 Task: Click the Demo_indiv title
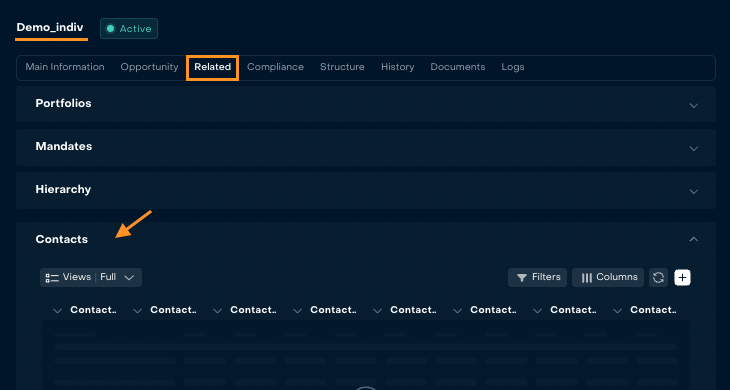pyautogui.click(x=50, y=27)
